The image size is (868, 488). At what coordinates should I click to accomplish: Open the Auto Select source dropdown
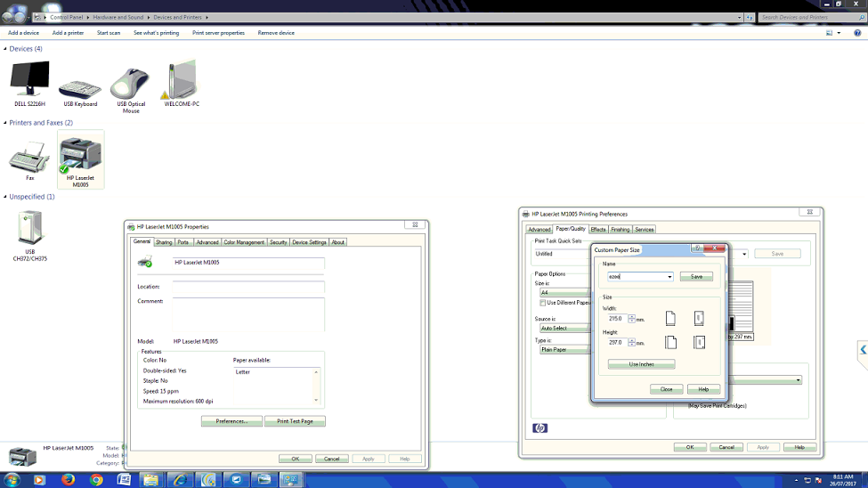click(x=565, y=328)
